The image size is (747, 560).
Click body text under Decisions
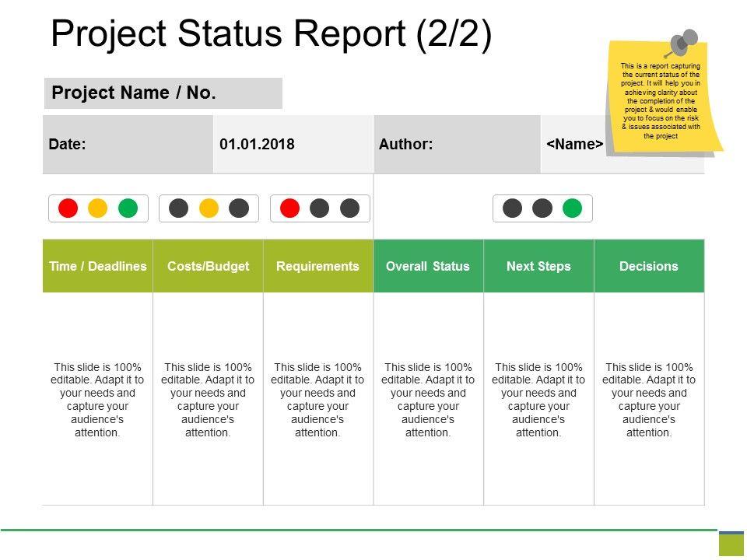[x=649, y=400]
